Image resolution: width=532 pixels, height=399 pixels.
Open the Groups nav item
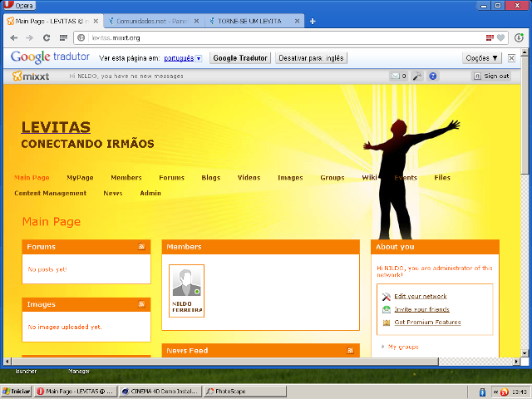[332, 177]
